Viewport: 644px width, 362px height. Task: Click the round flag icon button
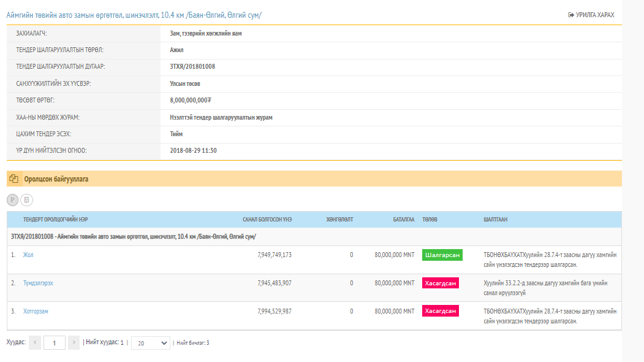point(12,199)
